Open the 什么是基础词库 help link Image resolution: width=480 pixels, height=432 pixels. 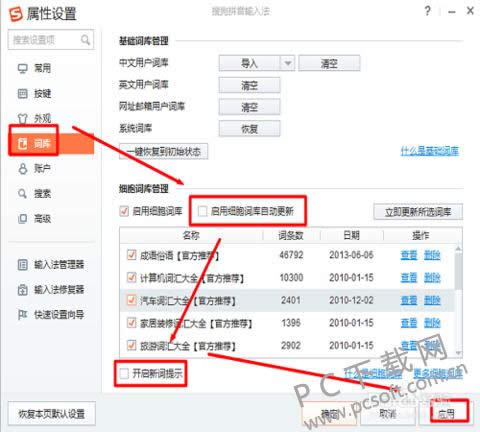coord(430,151)
